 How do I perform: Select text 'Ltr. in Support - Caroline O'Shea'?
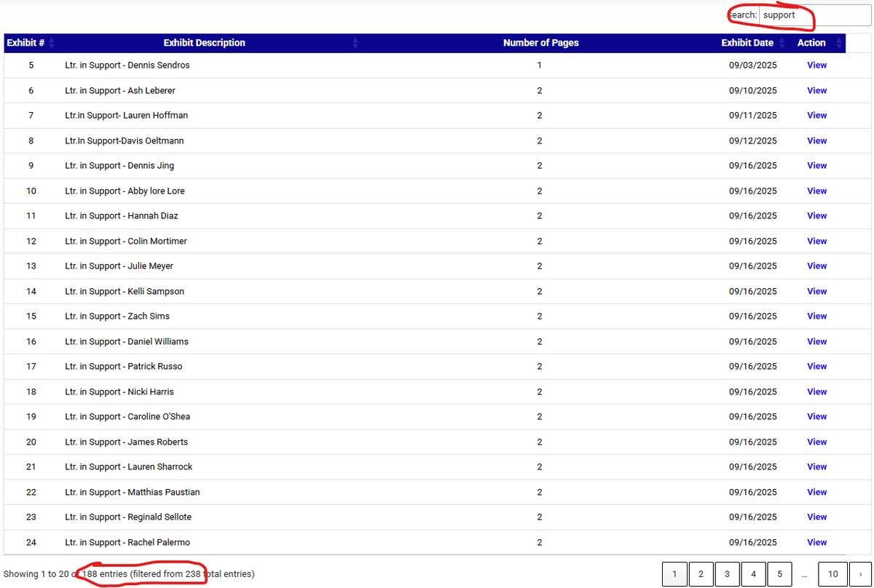[127, 417]
